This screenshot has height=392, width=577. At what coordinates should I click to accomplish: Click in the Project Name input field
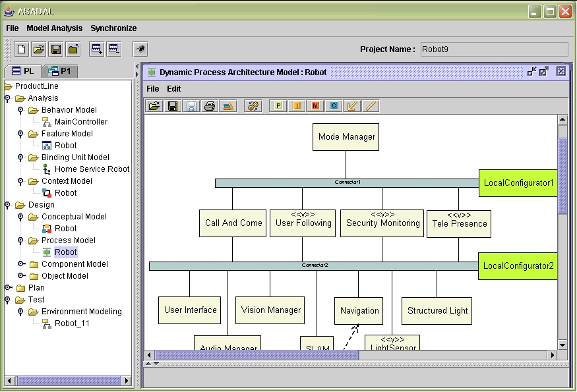pos(494,49)
